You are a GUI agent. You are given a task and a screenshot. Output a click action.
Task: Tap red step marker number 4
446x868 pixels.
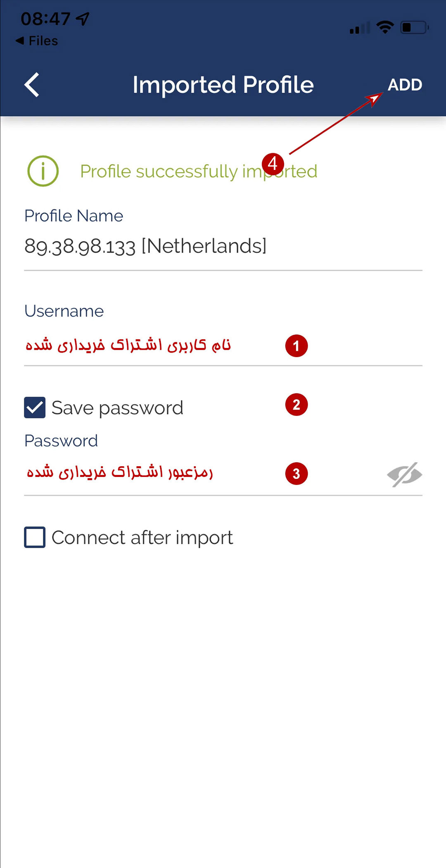(x=273, y=164)
